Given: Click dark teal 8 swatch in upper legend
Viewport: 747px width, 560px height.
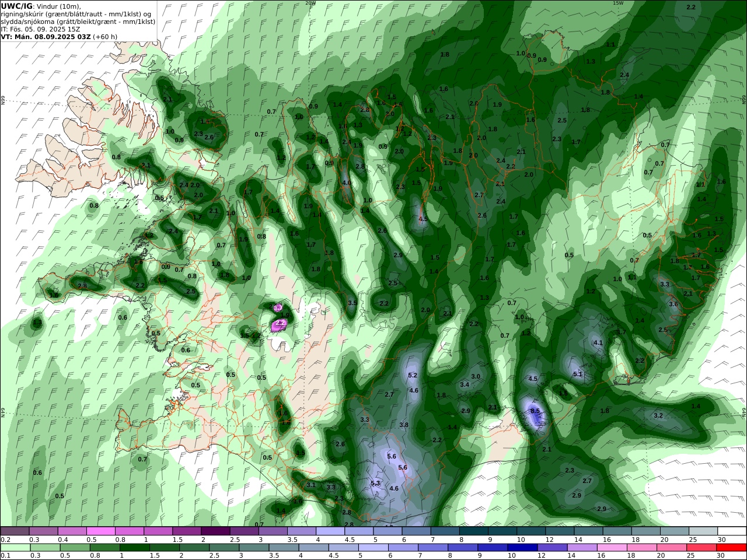Looking at the screenshot, I should [473, 531].
